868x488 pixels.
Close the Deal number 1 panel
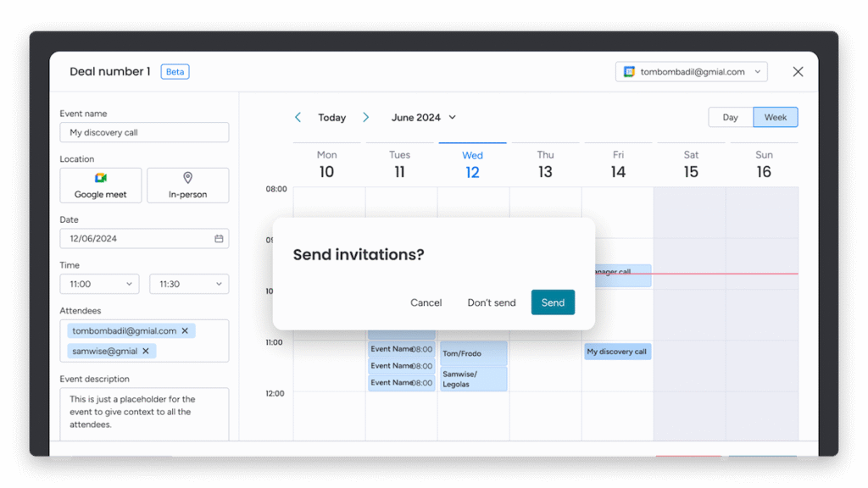[x=798, y=72]
